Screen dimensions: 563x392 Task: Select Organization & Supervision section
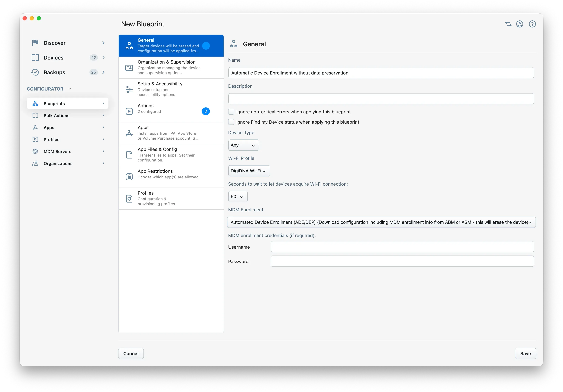pyautogui.click(x=171, y=67)
